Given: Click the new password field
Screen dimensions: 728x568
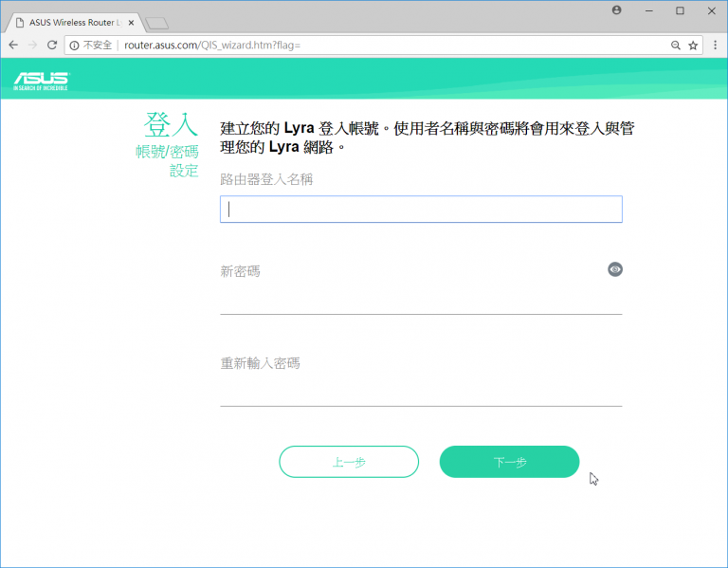Looking at the screenshot, I should tap(421, 301).
